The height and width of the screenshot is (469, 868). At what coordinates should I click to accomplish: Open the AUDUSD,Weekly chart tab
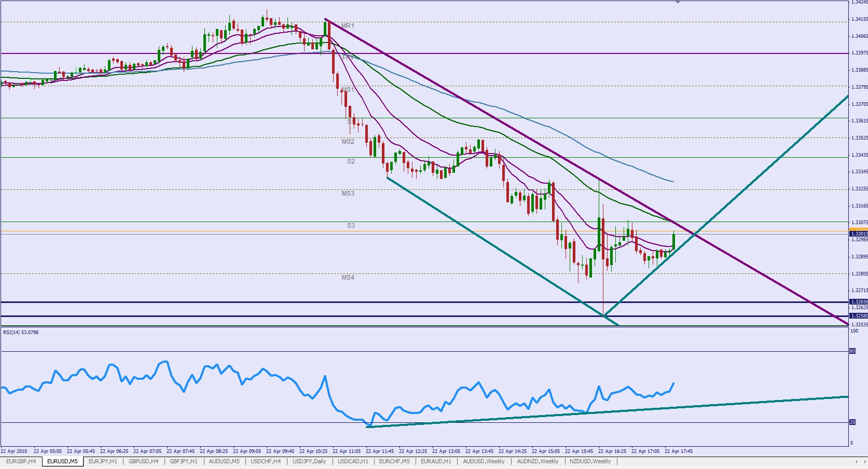484,461
